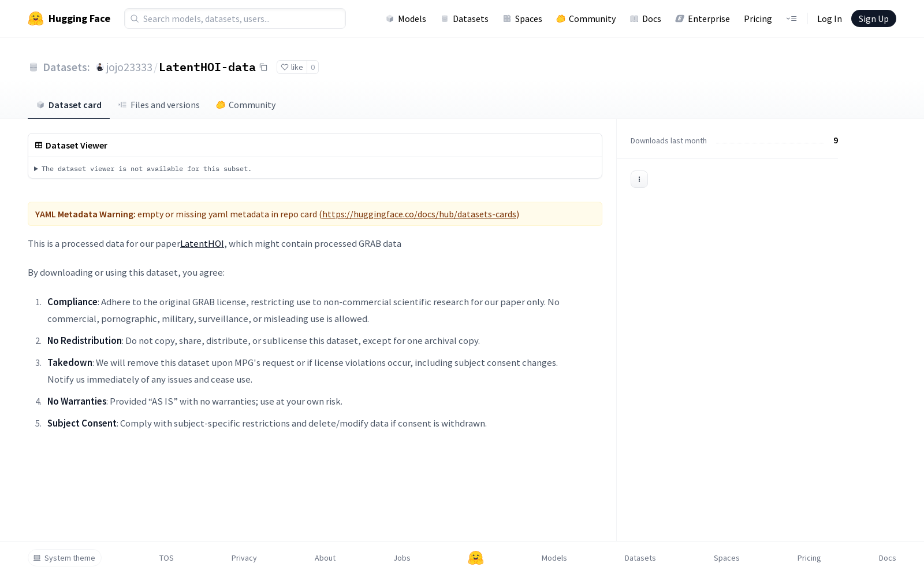
Task: Click the footer Hugging Face emoji logo
Action: click(476, 558)
